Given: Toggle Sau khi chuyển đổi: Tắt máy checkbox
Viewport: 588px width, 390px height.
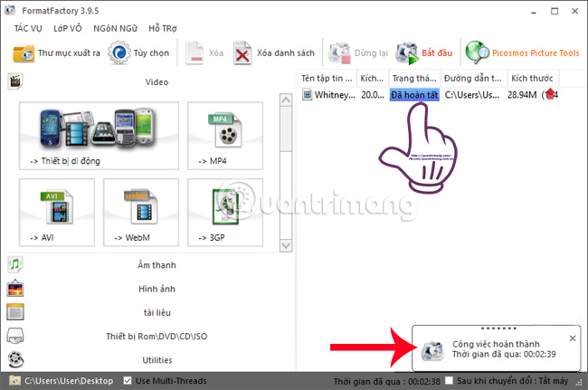Looking at the screenshot, I should pos(449,381).
